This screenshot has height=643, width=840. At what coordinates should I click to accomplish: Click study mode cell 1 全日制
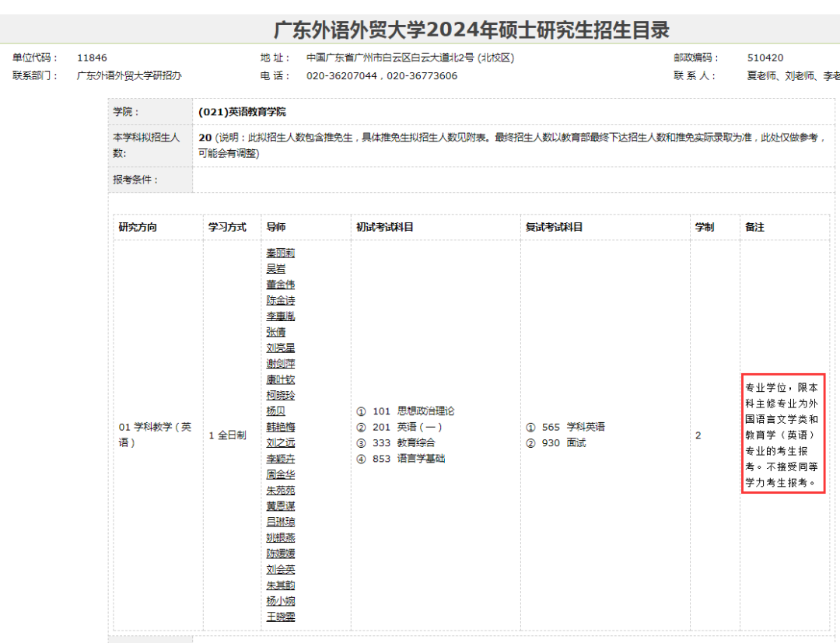[x=227, y=435]
